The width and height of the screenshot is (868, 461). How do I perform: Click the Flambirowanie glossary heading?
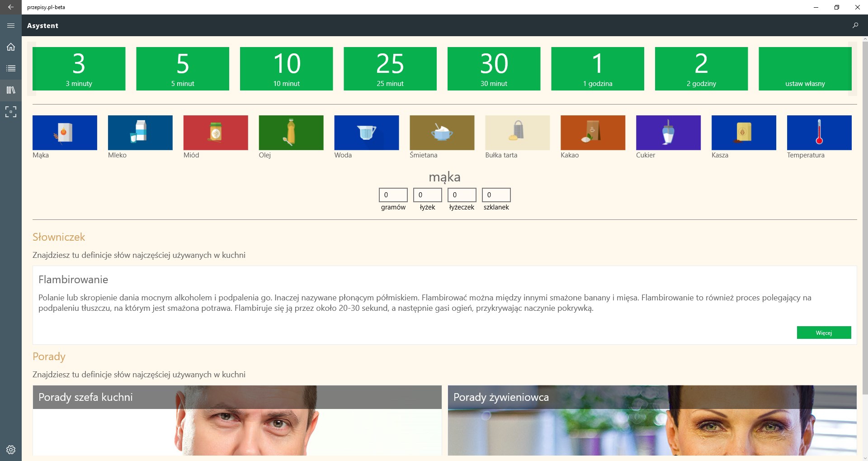[x=73, y=280]
